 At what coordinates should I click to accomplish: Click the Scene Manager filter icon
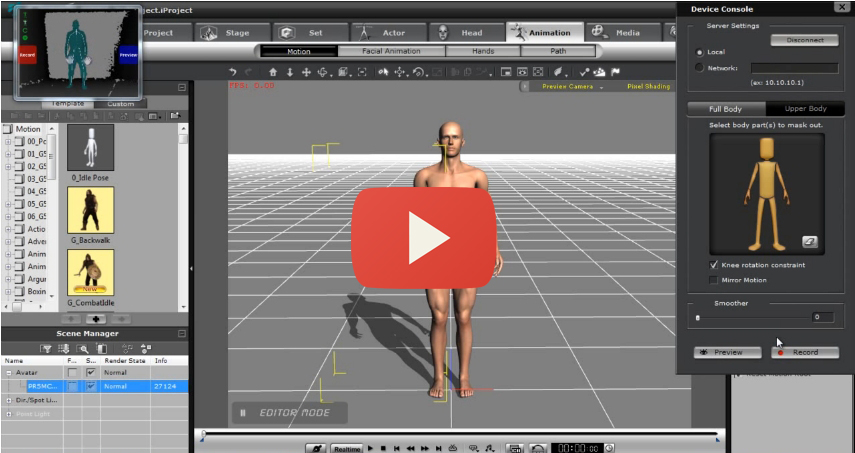tap(45, 348)
